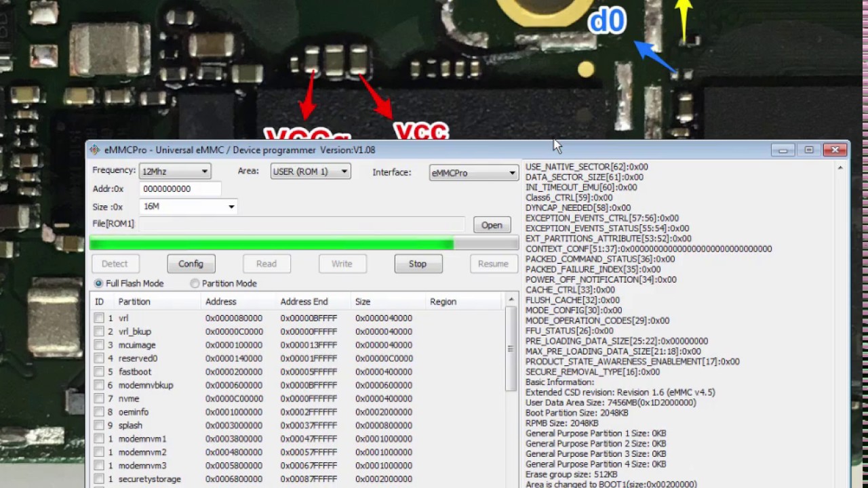Viewport: 868px width, 488px height.
Task: Open the Frequency 12Mhz dropdown
Action: [x=175, y=171]
